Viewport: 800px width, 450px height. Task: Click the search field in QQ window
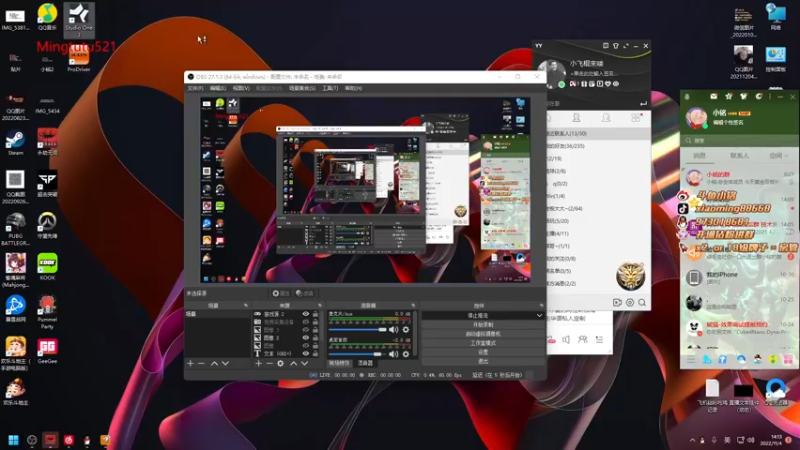739,140
